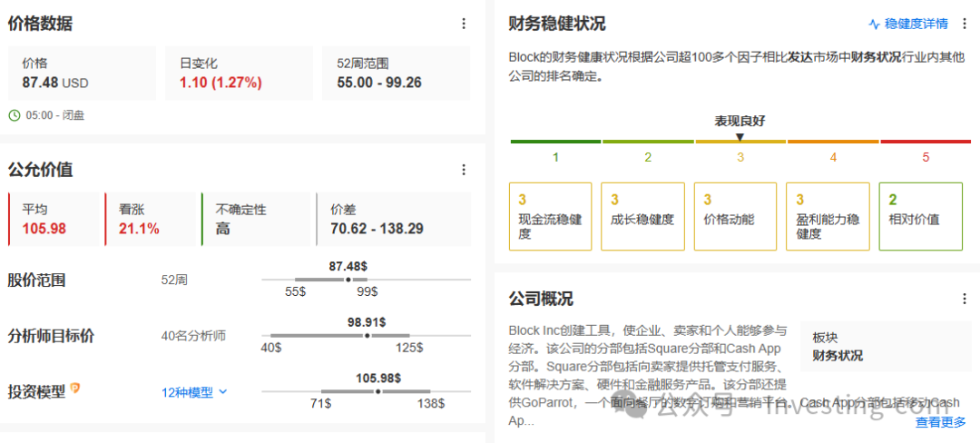980x443 pixels.
Task: Select the 价格动能 score card
Action: coord(735,217)
